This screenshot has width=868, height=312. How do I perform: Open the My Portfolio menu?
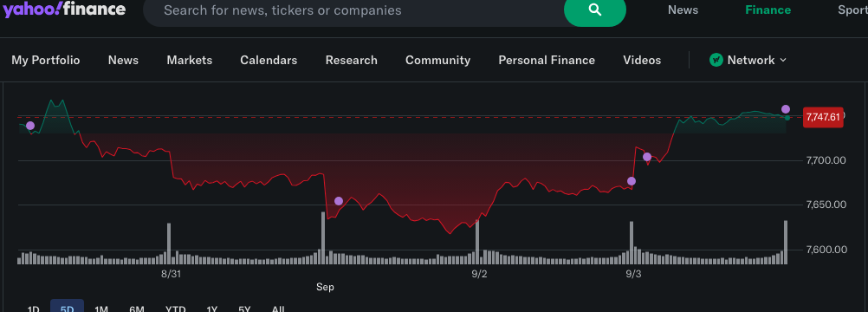point(45,60)
